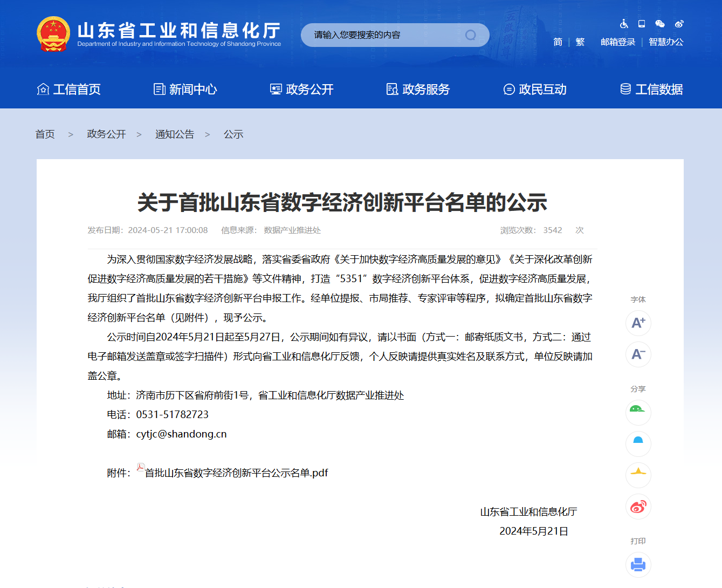Share the article via yellow Qzone star icon
This screenshot has height=588, width=722.
(x=638, y=475)
